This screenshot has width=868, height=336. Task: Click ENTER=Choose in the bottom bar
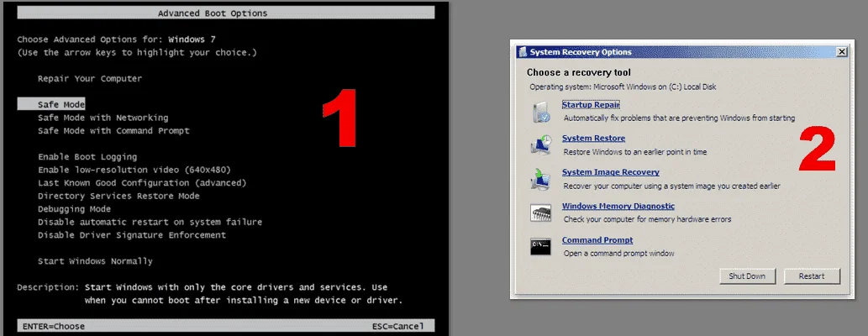[54, 326]
